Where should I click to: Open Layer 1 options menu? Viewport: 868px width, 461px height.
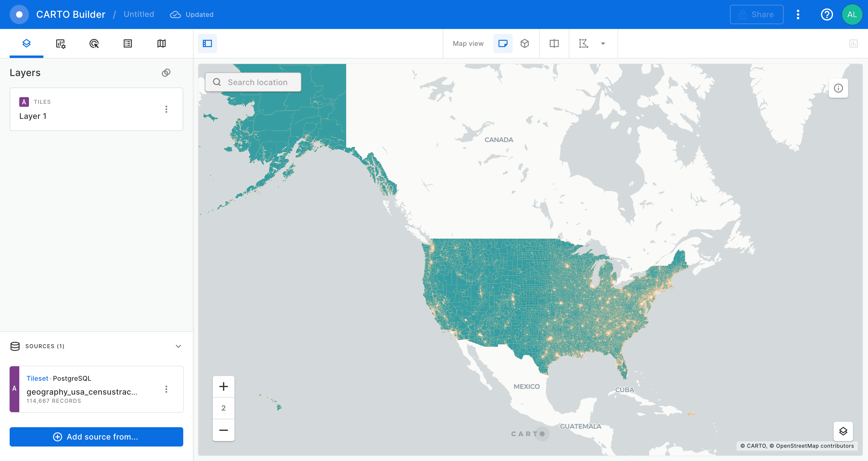tap(166, 109)
